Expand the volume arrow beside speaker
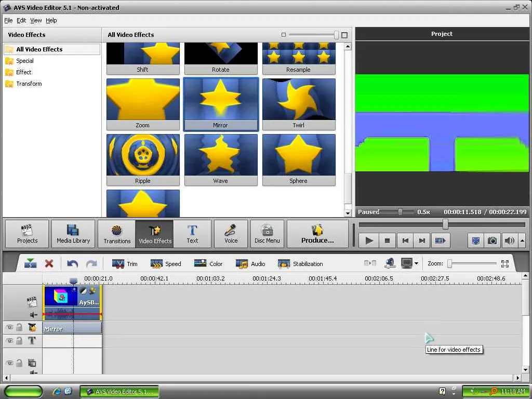This screenshot has height=399, width=532. pyautogui.click(x=522, y=241)
